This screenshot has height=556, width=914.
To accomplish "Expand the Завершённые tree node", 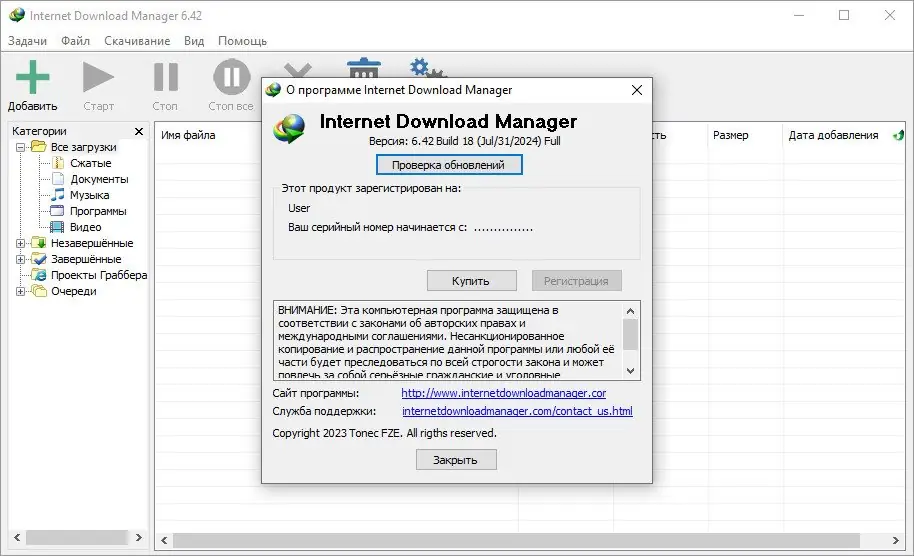I will (20, 259).
